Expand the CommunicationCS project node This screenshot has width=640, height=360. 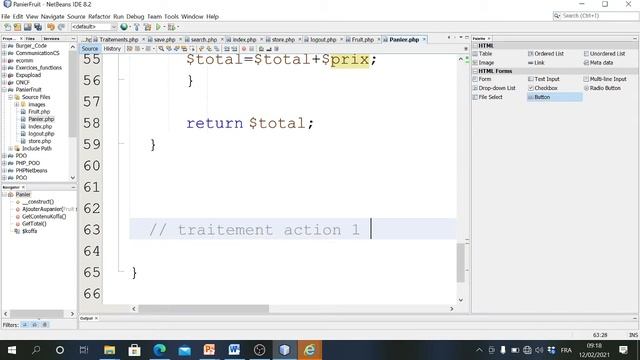pyautogui.click(x=4, y=53)
